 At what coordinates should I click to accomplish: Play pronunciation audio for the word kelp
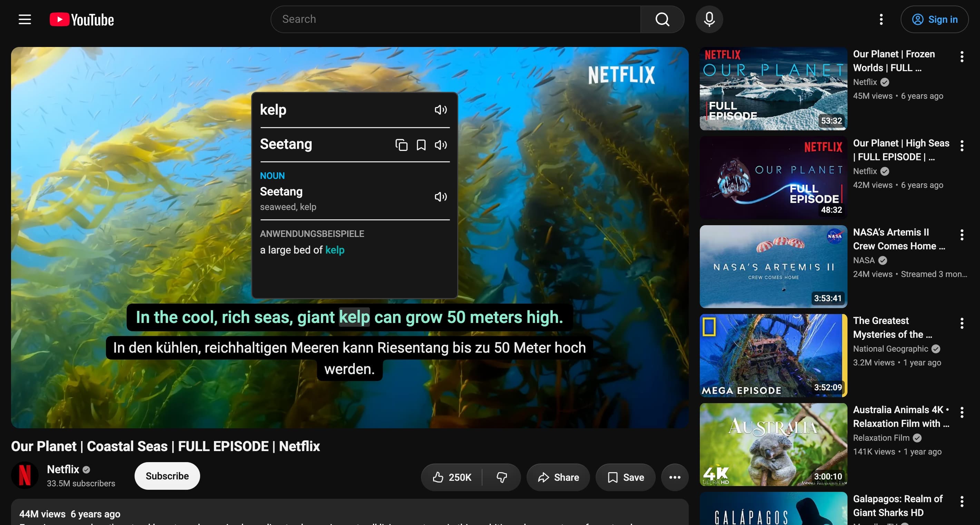(441, 109)
